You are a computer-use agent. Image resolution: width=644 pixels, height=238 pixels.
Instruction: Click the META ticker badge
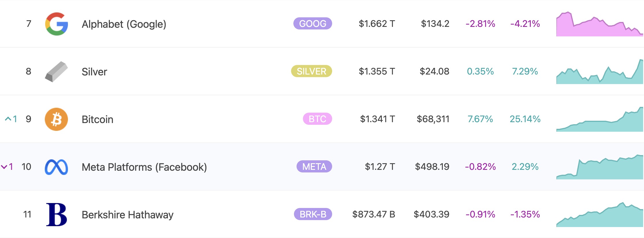coord(314,166)
